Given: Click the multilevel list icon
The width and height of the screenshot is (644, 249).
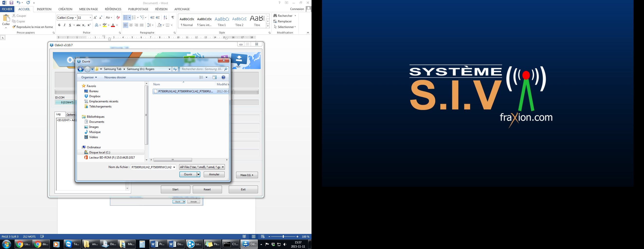Looking at the screenshot, I should coord(142,18).
